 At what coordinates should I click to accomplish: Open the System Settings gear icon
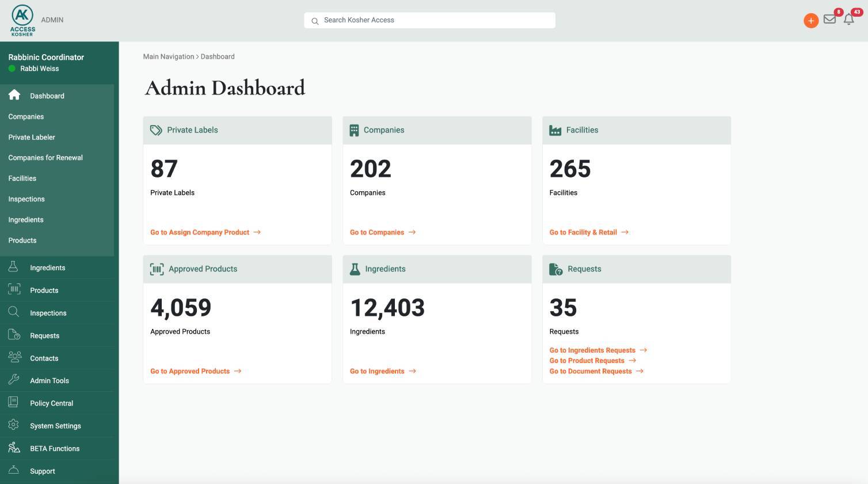pyautogui.click(x=13, y=425)
